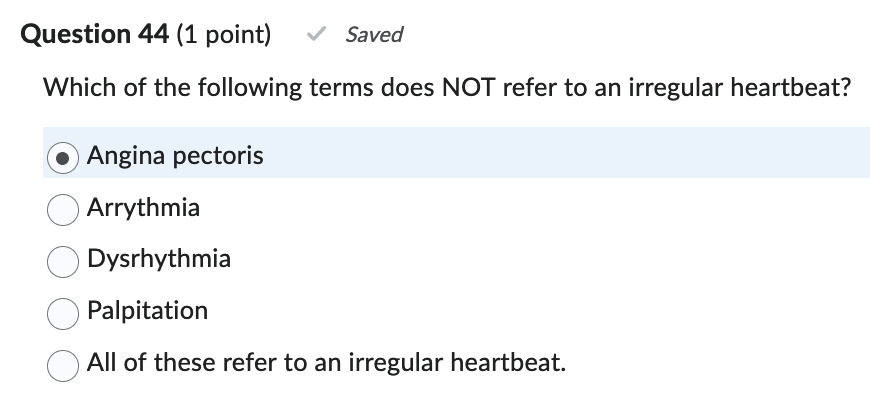870x404 pixels.
Task: Pick the Palpitation radio button
Action: 64,312
